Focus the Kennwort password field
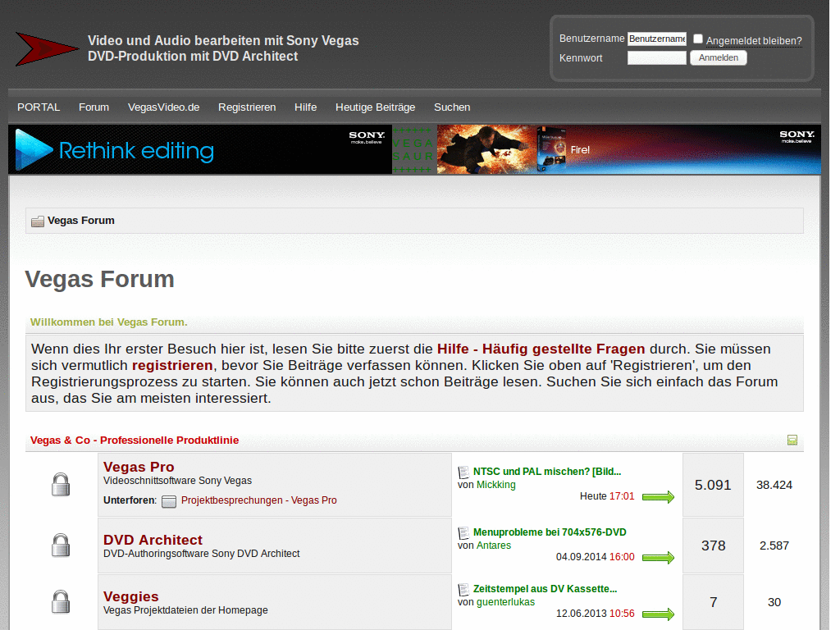Viewport: 840px width, 630px height. click(x=657, y=58)
